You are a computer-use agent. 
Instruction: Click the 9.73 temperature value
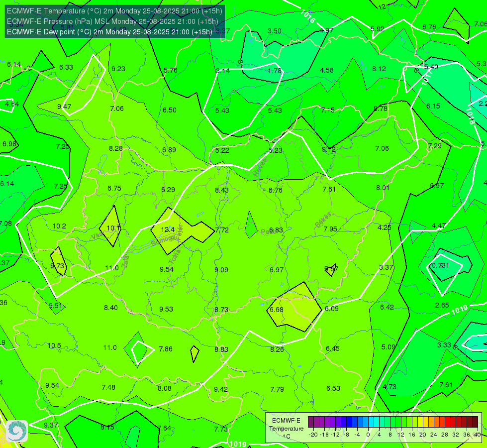point(57,266)
